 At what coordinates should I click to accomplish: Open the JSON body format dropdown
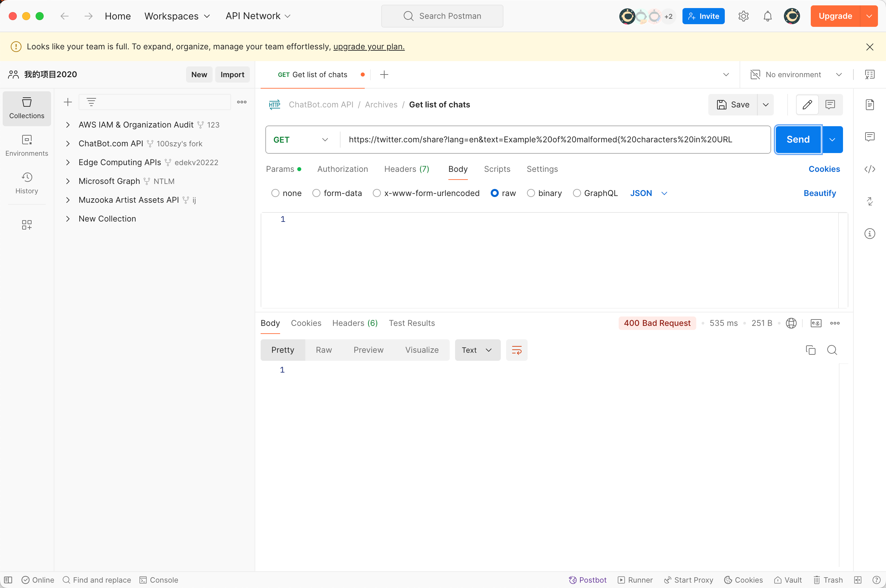coord(649,193)
